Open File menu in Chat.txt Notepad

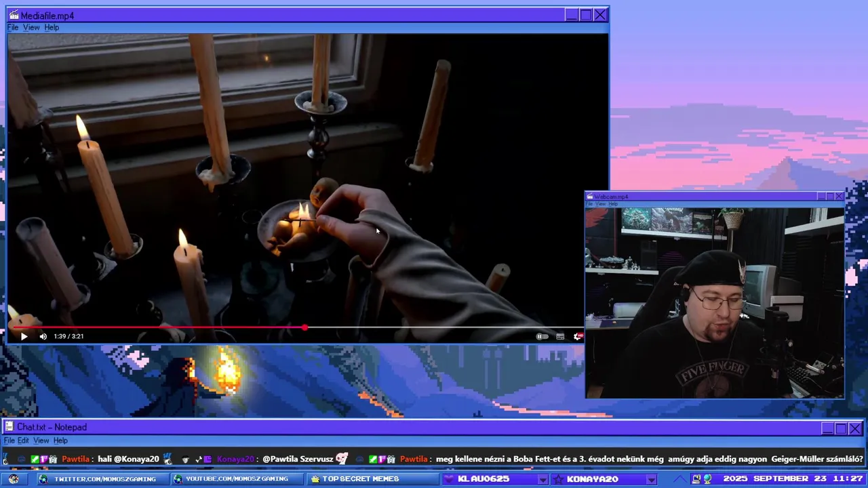[9, 441]
